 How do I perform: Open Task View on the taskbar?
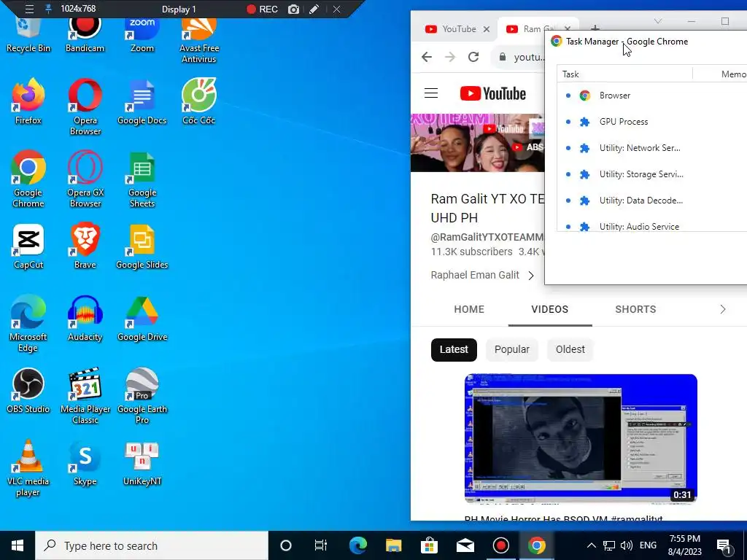(321, 545)
